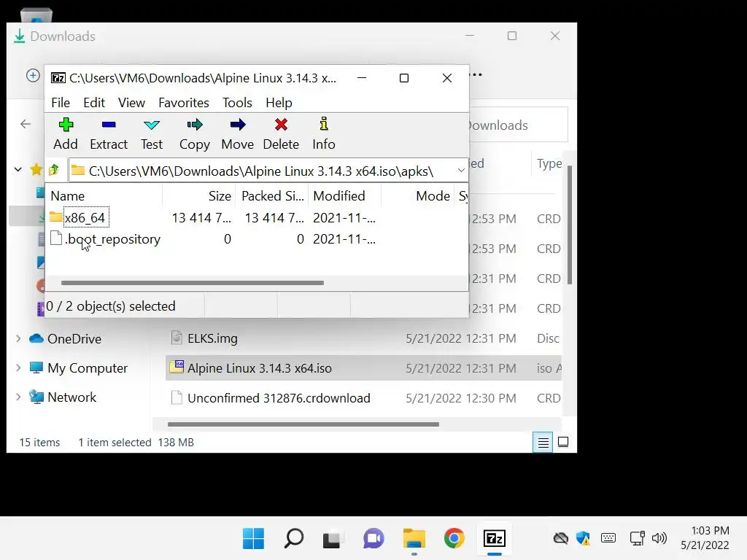Open the Tools menu

237,103
